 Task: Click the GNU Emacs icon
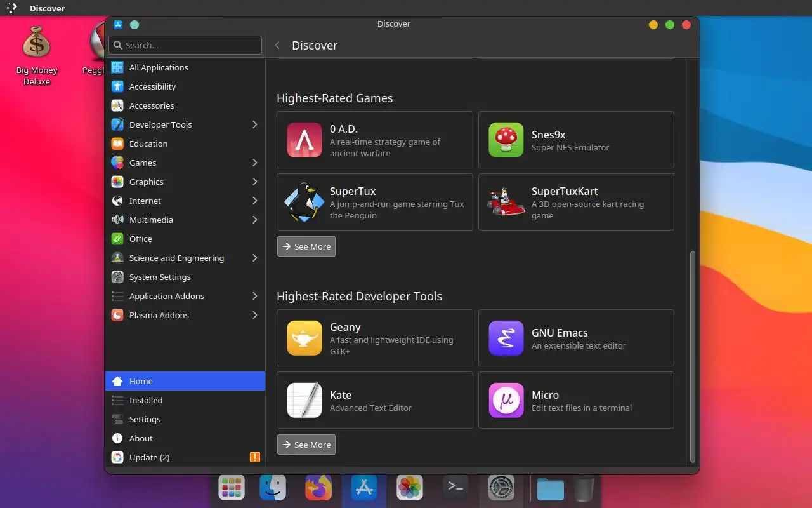click(x=506, y=338)
